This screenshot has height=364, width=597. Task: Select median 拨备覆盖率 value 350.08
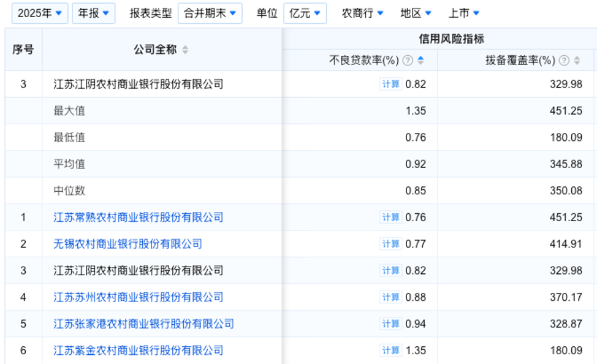pyautogui.click(x=566, y=191)
